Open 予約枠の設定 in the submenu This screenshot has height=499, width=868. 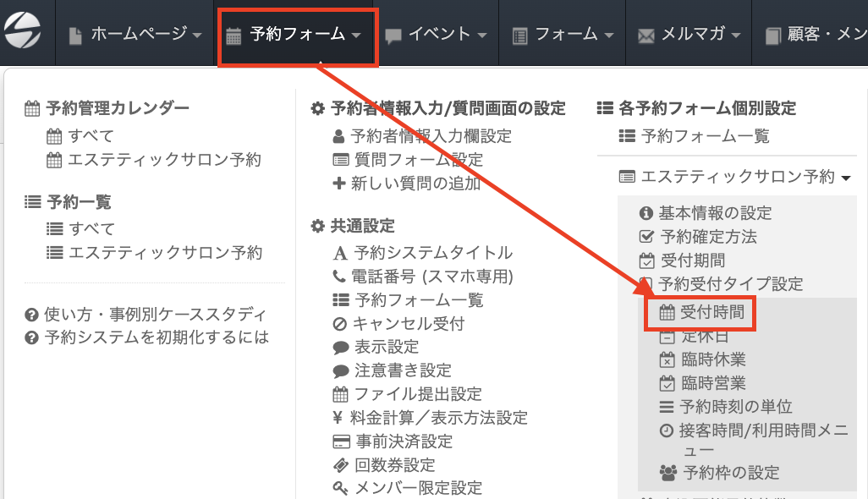721,473
